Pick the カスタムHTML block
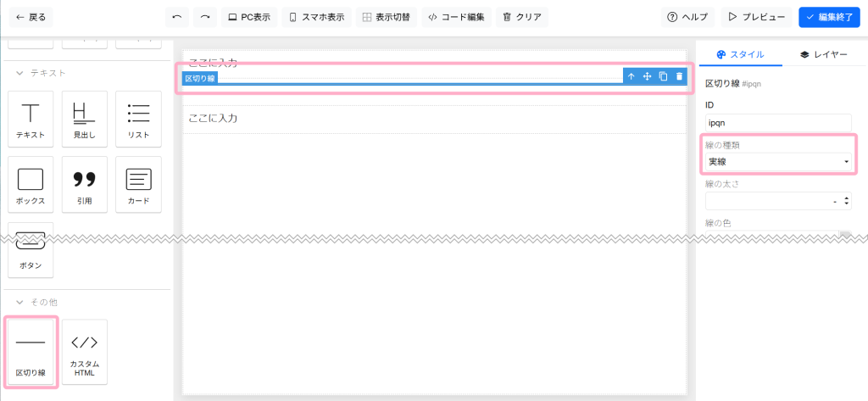868x401 pixels. pos(84,351)
